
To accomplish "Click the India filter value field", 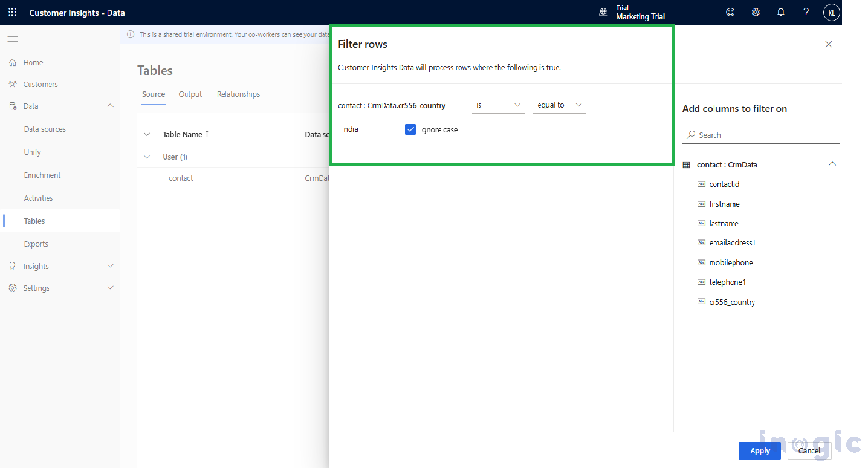I will click(x=369, y=129).
